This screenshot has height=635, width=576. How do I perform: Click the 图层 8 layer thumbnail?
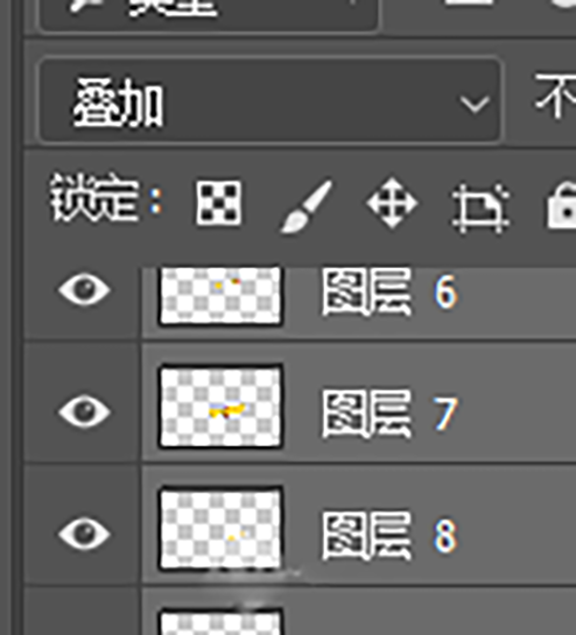click(220, 528)
